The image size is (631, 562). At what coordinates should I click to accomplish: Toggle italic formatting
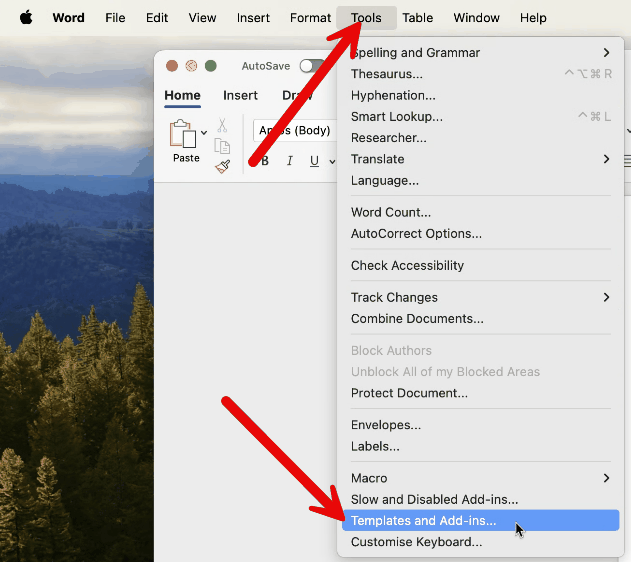(289, 161)
